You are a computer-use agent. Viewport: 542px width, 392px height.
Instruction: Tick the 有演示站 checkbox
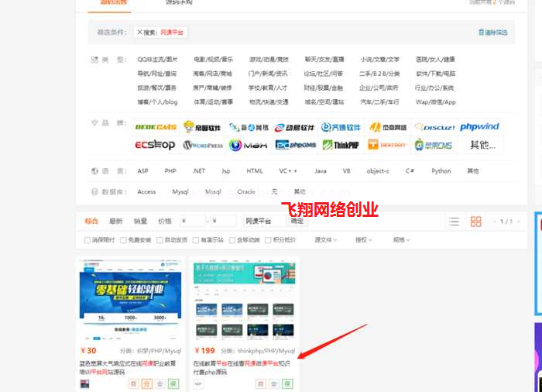coord(196,239)
